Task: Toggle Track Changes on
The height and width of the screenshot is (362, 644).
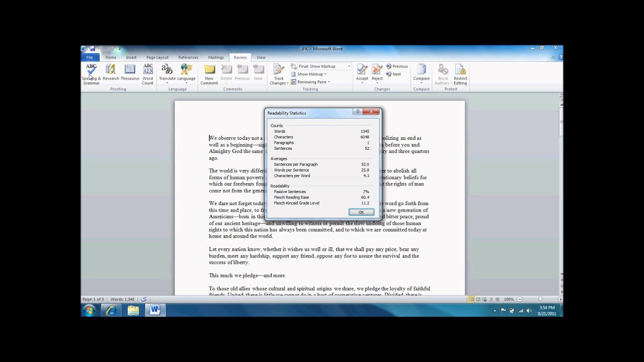Action: click(279, 74)
